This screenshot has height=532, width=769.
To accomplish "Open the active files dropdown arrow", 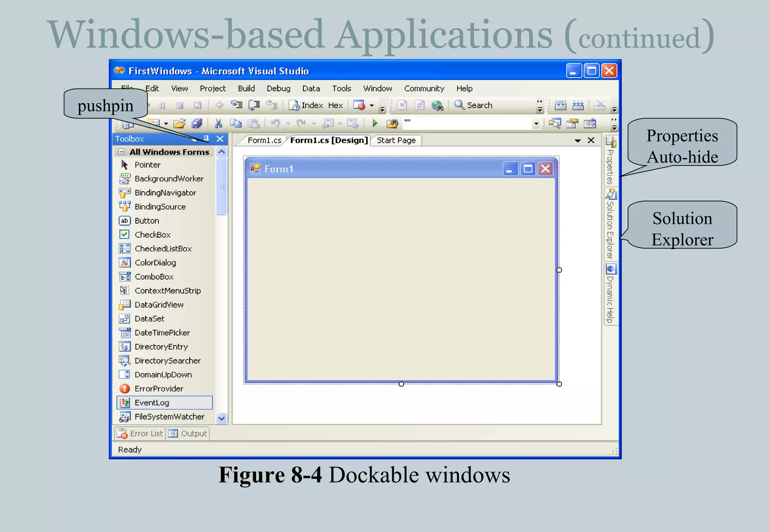I will click(x=578, y=141).
